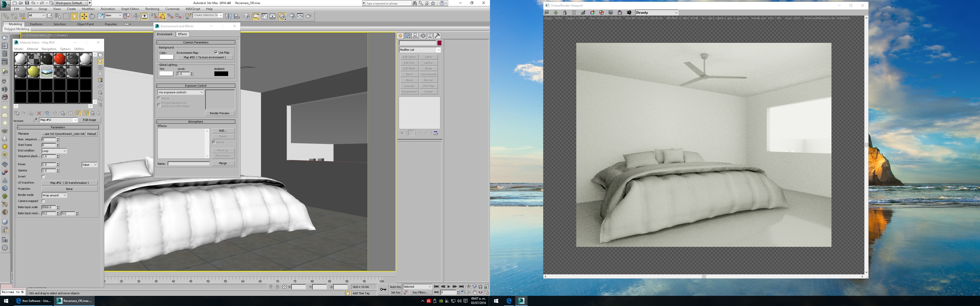
Task: Click the Save File icon in quick access
Action: tap(27, 3)
